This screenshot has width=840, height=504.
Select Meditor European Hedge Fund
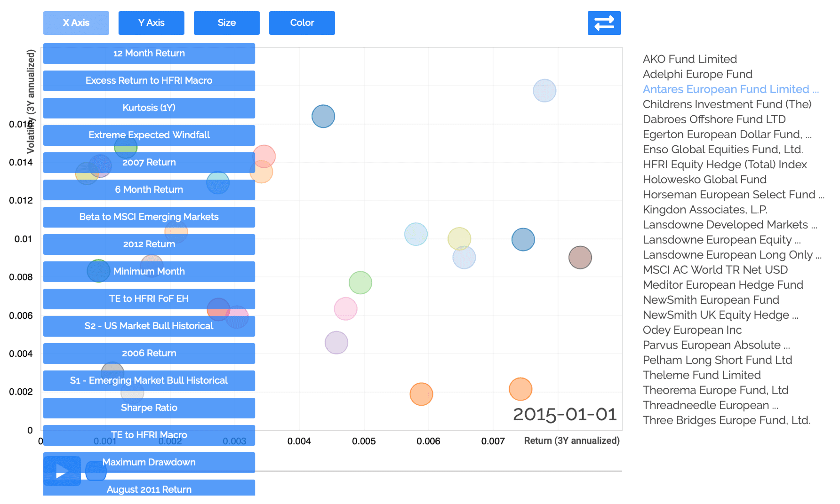pos(723,285)
